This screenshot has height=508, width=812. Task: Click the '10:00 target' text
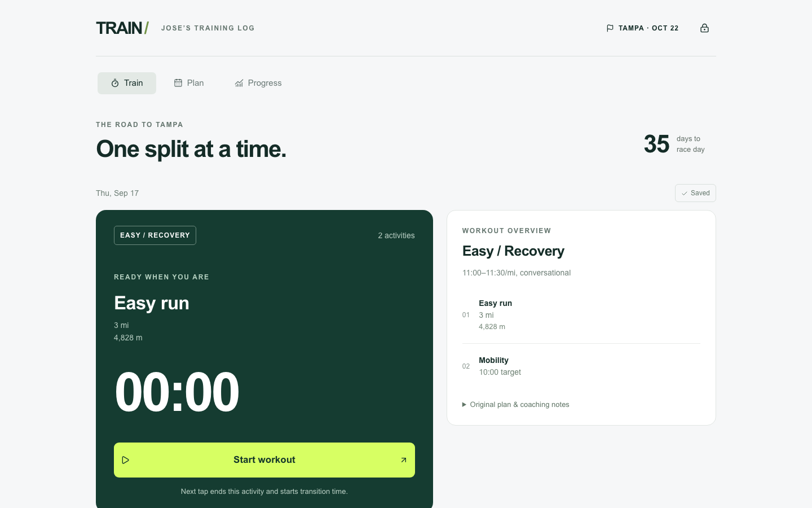500,372
